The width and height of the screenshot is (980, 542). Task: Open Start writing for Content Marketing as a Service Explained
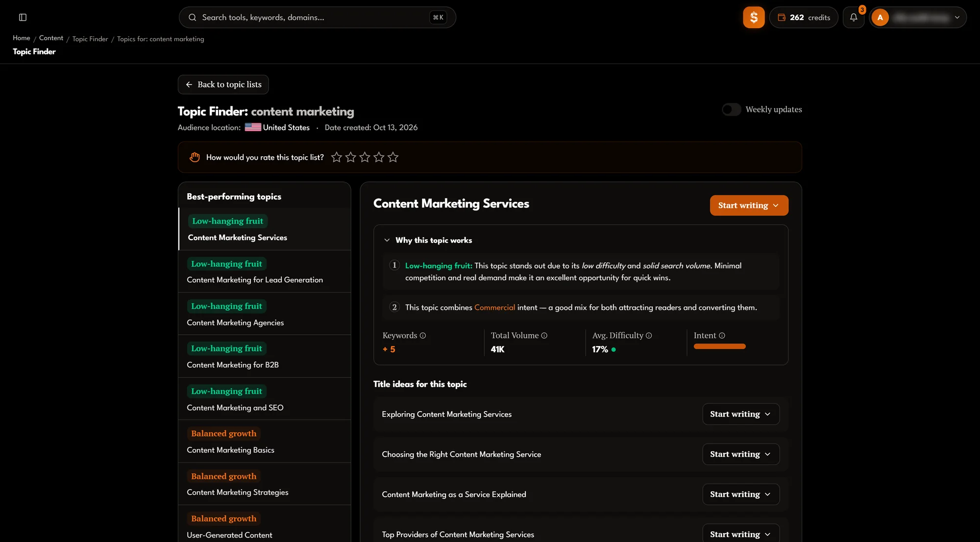(x=741, y=494)
